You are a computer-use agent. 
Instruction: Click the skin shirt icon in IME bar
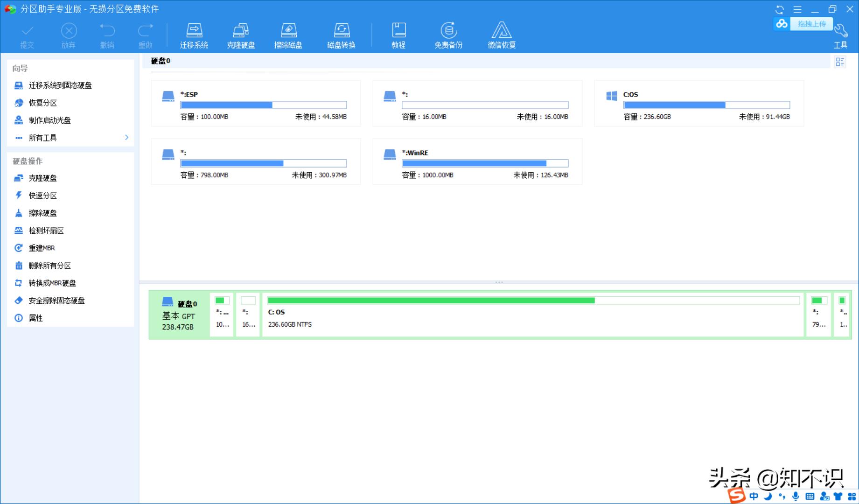pos(838,497)
